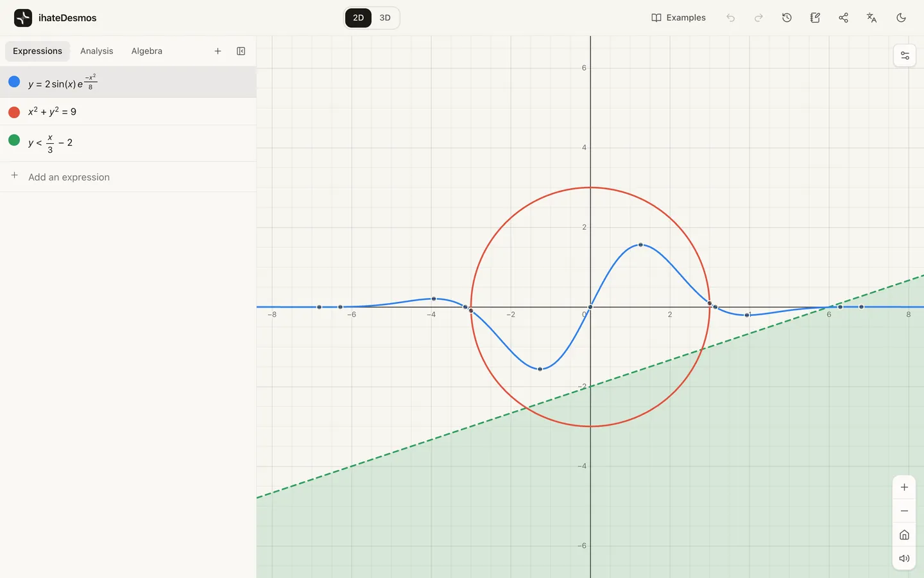The height and width of the screenshot is (578, 924).
Task: Zoom in on the graph
Action: [904, 487]
